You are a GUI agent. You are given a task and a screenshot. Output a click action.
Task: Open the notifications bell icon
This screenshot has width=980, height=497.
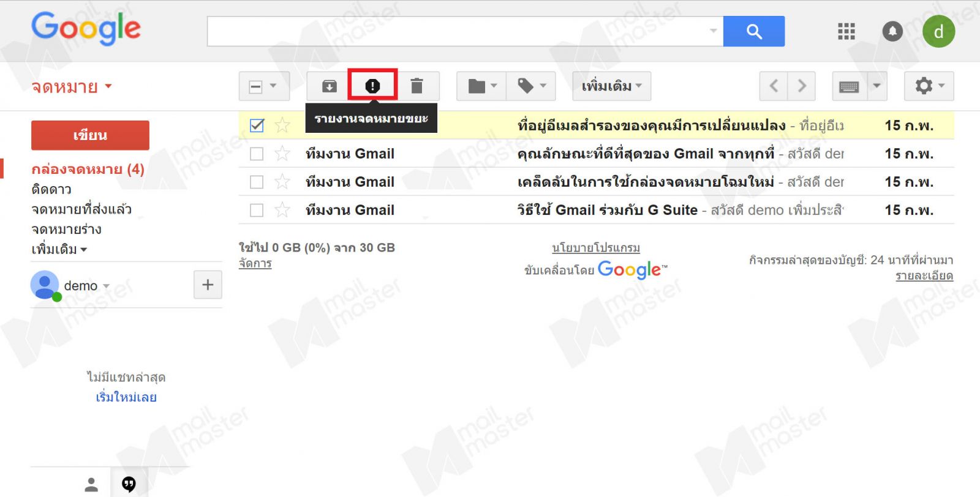coord(892,31)
